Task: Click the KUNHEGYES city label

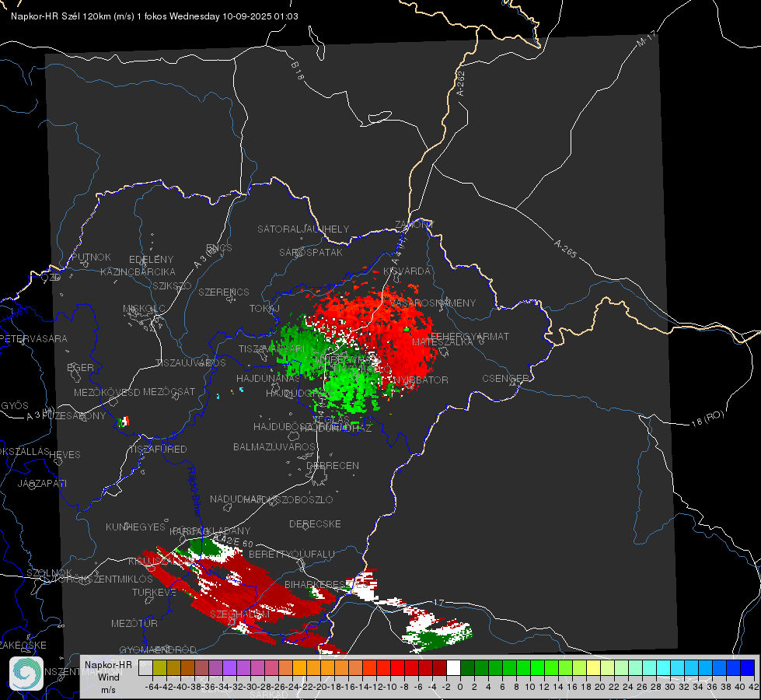Action: coord(136,527)
